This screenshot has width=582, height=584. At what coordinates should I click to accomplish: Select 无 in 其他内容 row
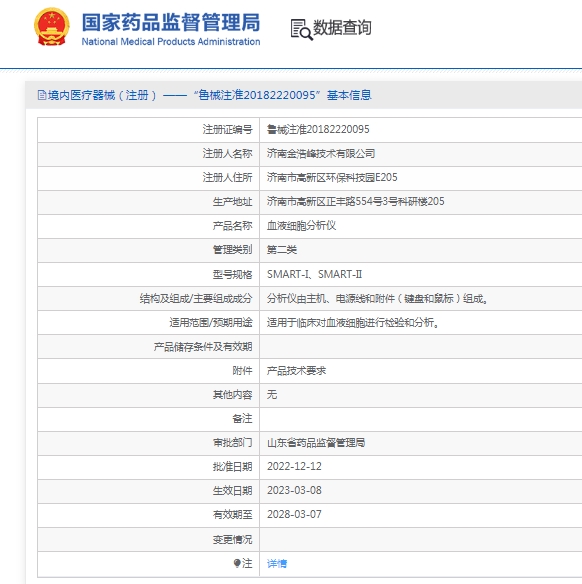[272, 395]
